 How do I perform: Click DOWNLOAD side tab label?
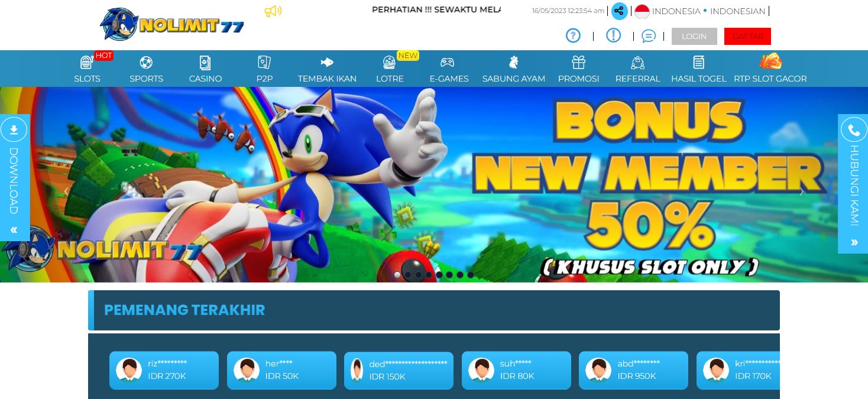(x=14, y=180)
